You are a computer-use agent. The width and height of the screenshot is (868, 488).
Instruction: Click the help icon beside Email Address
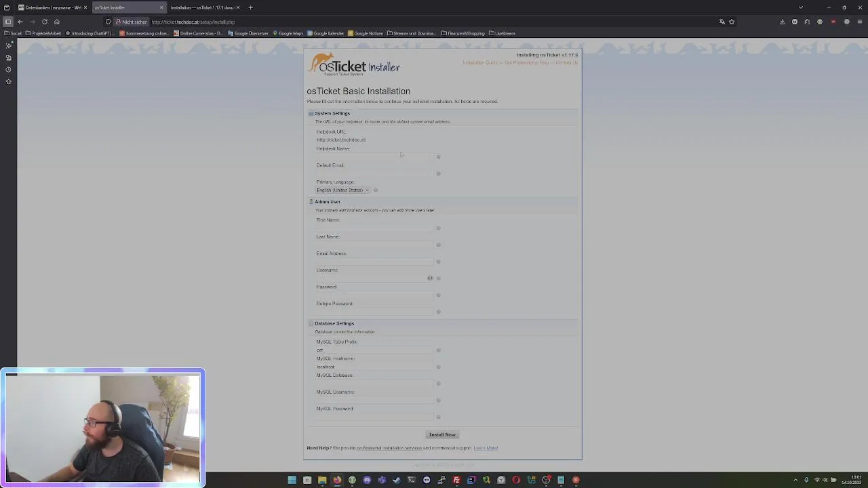coord(438,262)
